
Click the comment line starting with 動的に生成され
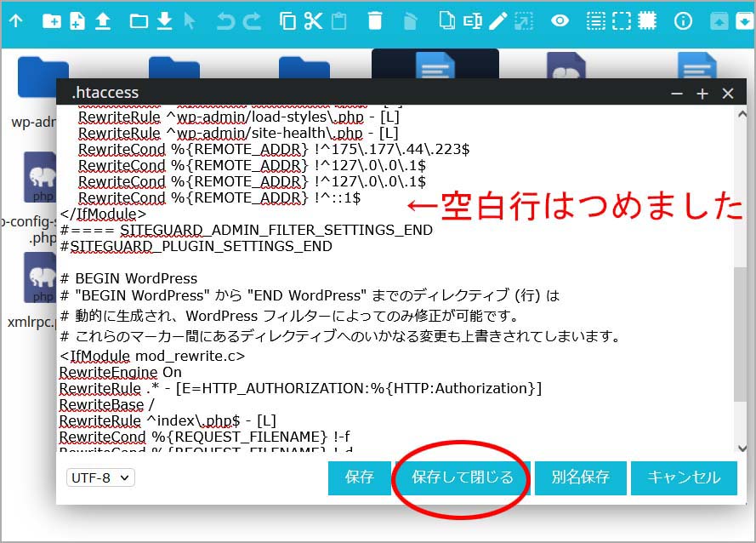click(x=290, y=316)
